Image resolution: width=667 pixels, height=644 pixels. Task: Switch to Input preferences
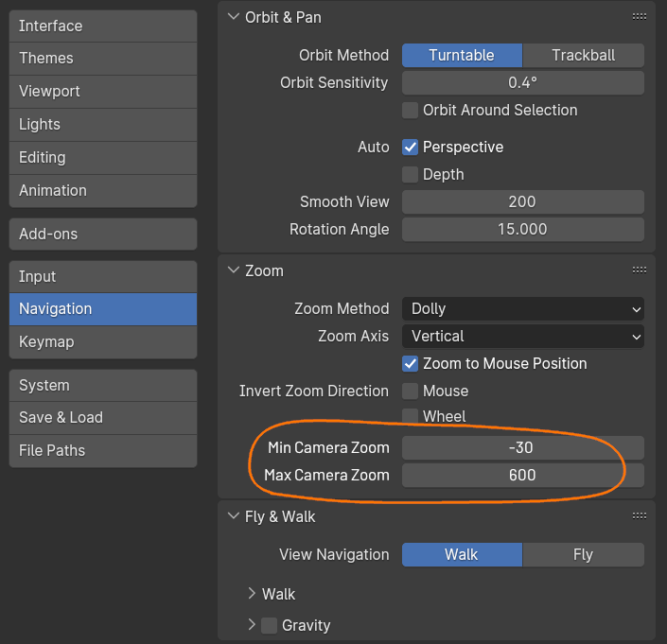[x=103, y=277]
